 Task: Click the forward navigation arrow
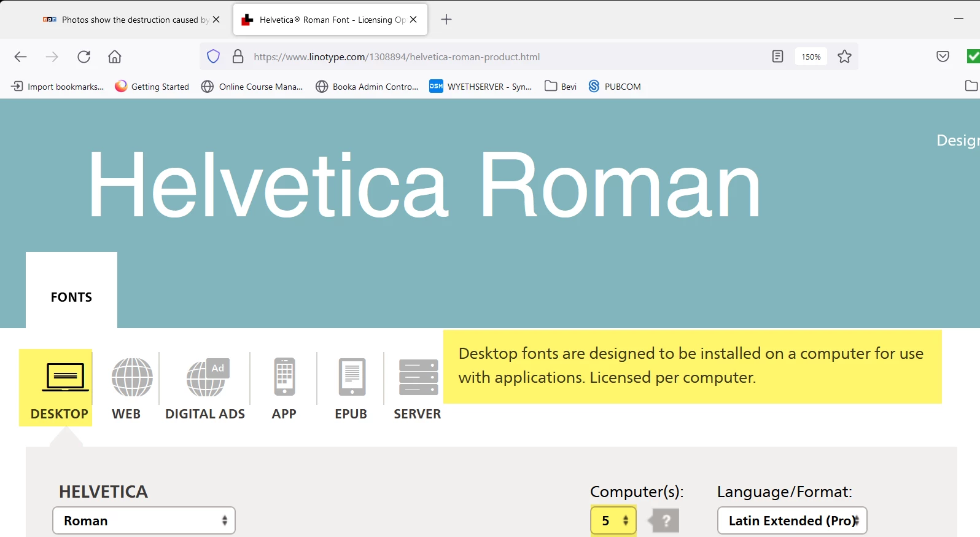[52, 57]
